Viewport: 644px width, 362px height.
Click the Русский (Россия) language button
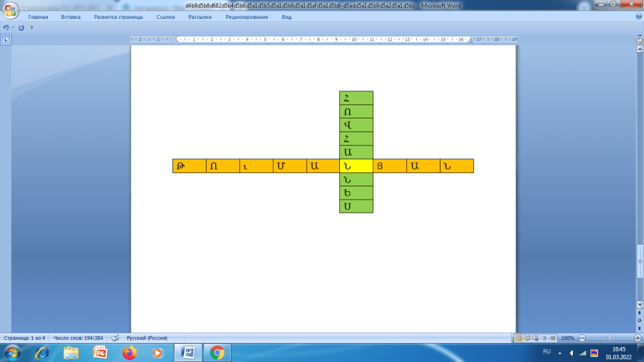[x=147, y=338]
